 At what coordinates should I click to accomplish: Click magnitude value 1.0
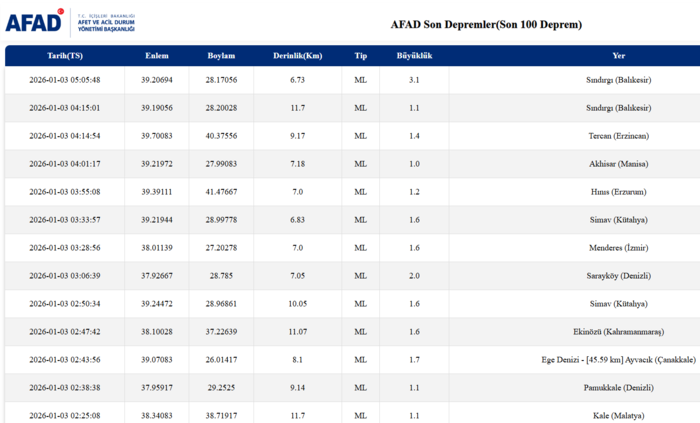click(414, 164)
